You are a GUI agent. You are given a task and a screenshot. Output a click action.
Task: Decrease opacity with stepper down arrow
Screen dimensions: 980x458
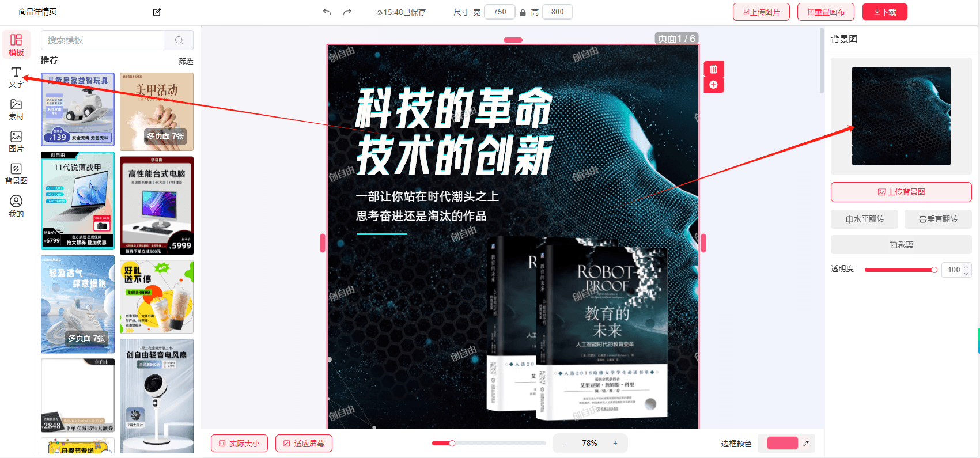click(967, 274)
